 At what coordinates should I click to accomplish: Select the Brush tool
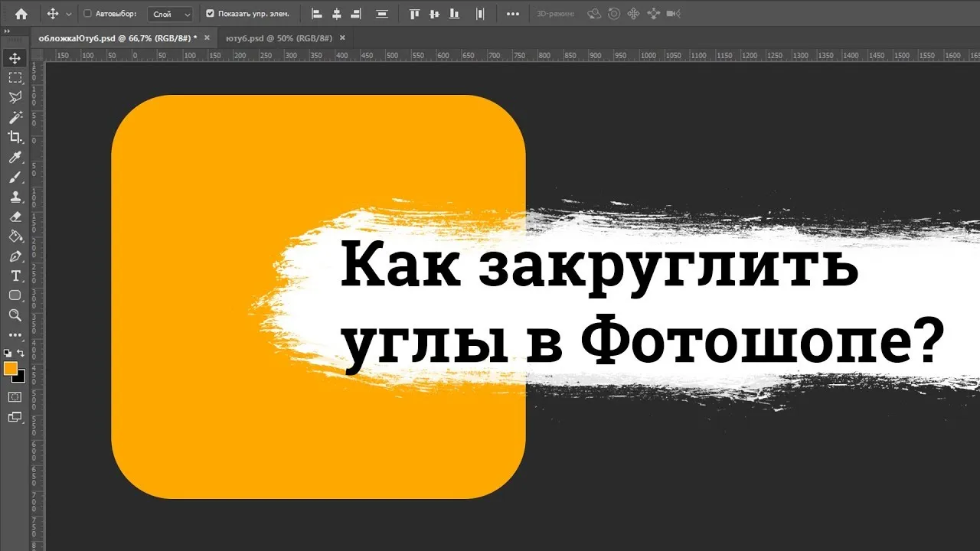point(15,177)
